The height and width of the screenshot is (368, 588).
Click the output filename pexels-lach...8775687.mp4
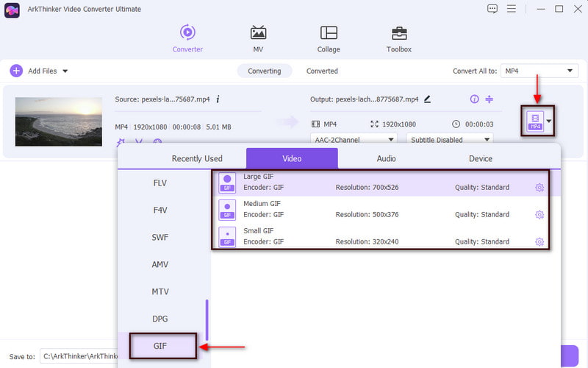click(377, 99)
